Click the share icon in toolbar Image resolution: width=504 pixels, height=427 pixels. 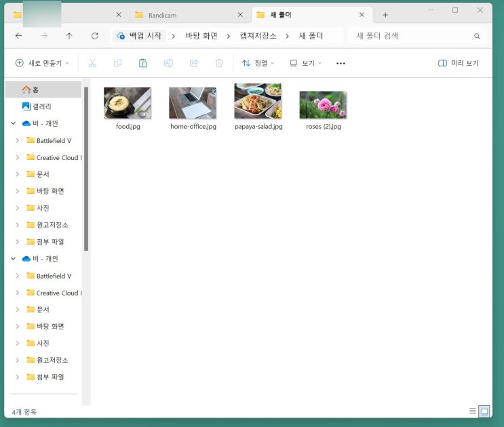click(x=194, y=63)
